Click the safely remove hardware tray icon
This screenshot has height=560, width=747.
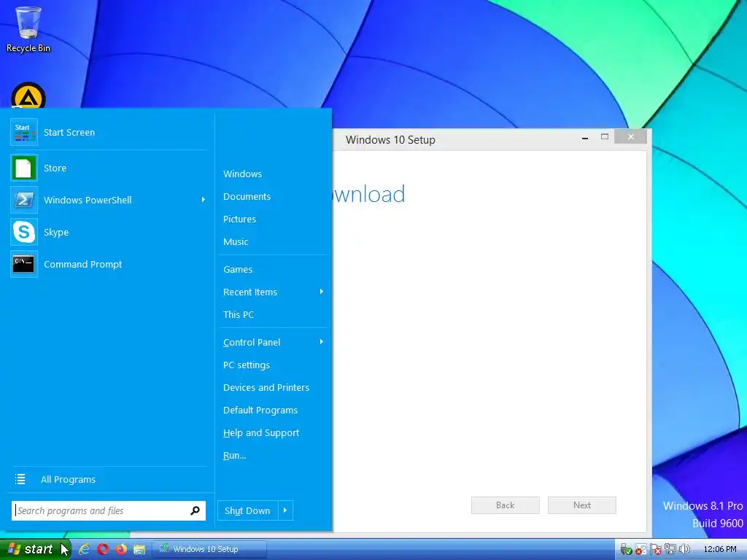point(626,550)
